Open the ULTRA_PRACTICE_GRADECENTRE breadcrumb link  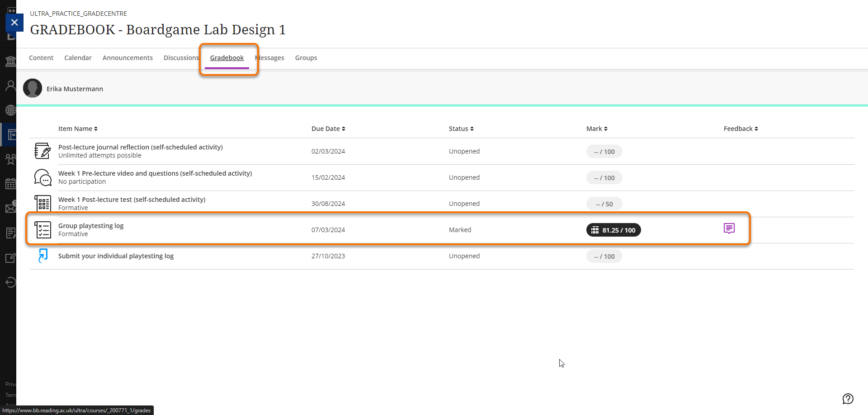click(78, 13)
